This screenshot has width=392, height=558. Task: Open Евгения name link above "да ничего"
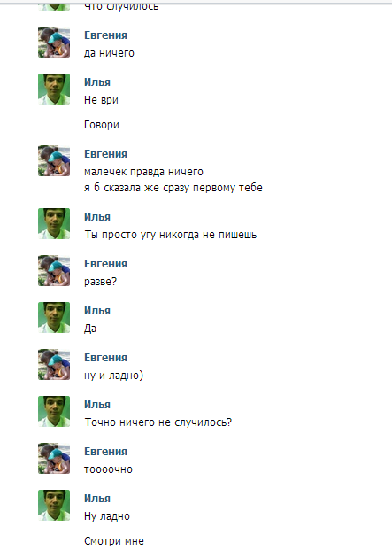click(x=105, y=35)
